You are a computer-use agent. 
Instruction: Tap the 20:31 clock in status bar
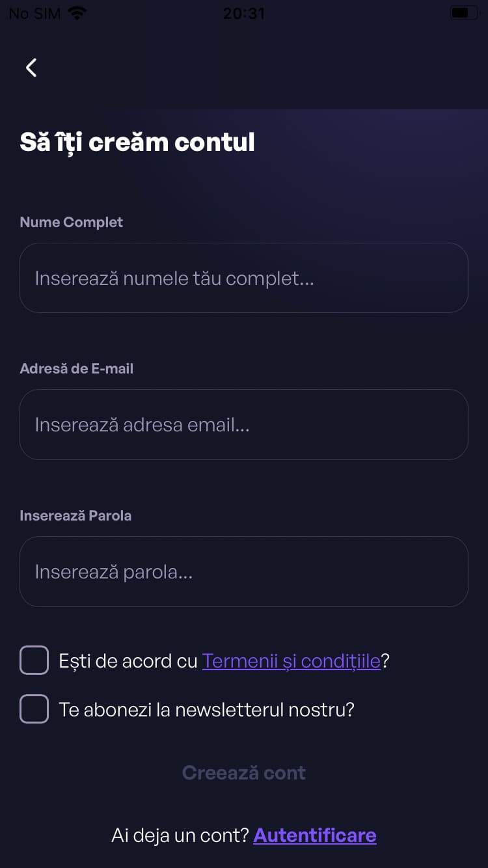coord(244,13)
